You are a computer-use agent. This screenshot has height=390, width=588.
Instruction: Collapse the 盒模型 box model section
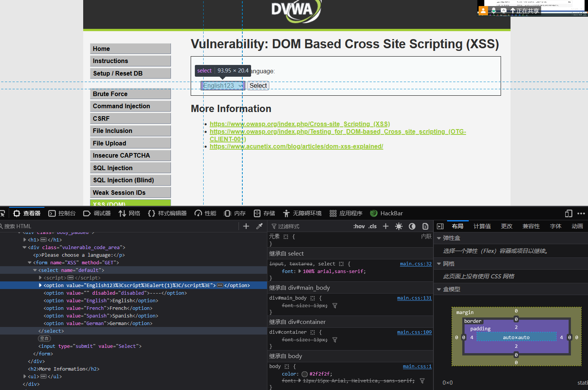click(x=439, y=289)
